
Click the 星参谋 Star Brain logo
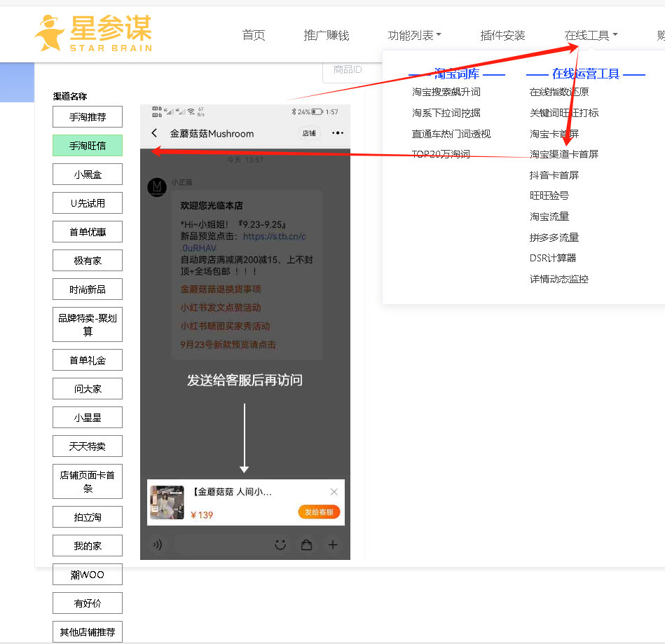tap(94, 34)
